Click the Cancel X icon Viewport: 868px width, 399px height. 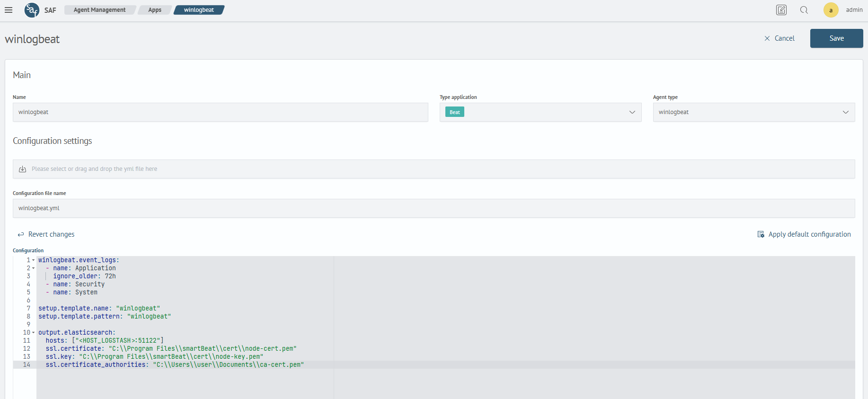[767, 38]
